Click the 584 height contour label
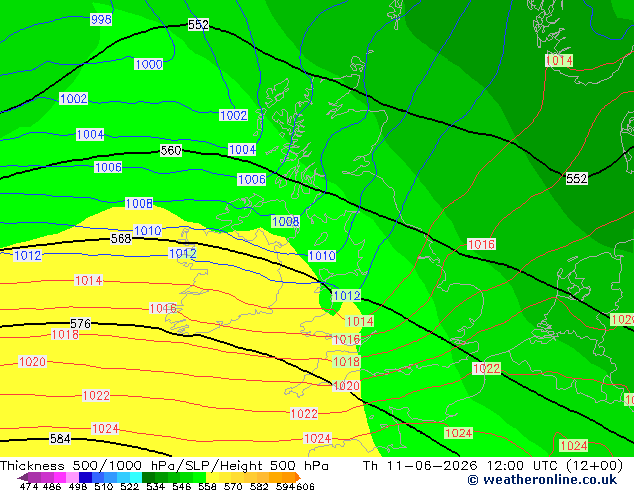 (60, 438)
